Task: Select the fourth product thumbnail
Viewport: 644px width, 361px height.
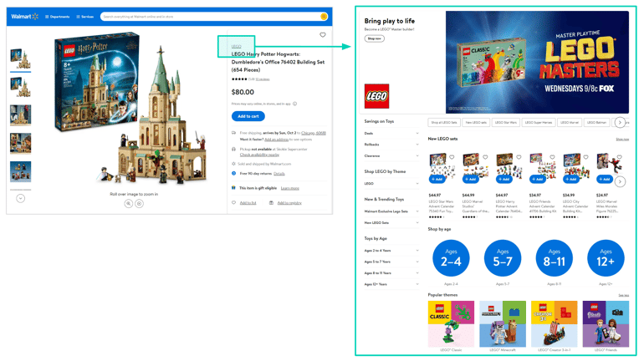Action: 21,143
